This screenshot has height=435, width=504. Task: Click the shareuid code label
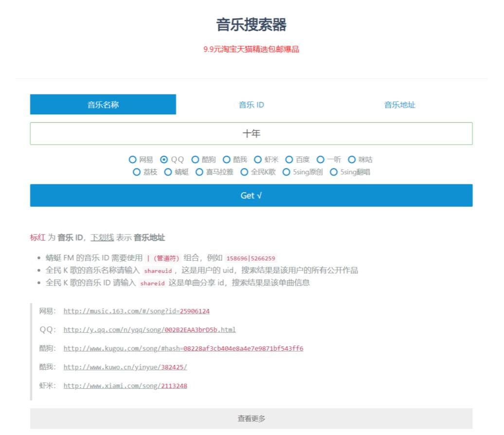(158, 271)
